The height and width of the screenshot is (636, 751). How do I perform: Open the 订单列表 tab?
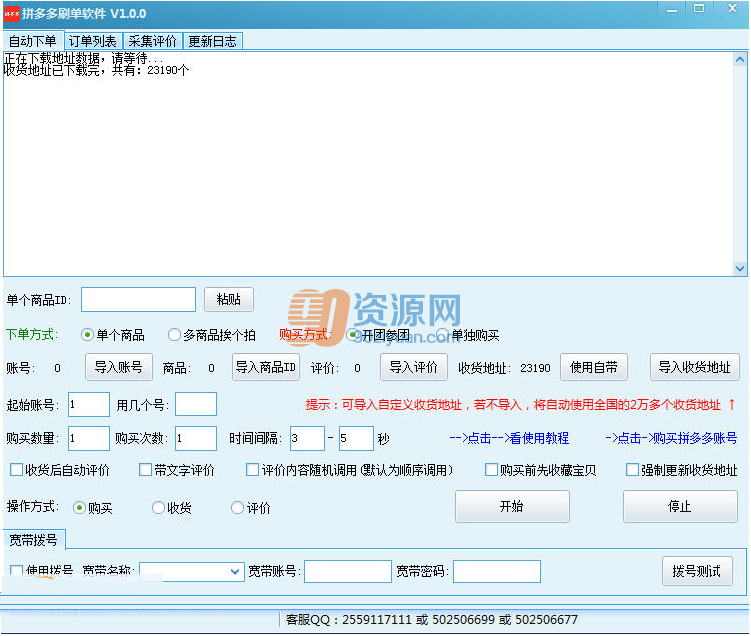(92, 42)
